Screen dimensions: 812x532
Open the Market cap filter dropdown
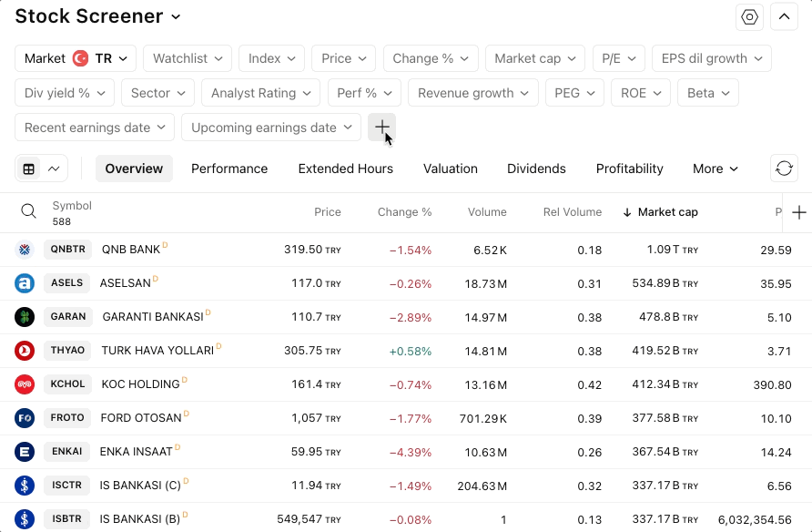click(x=535, y=58)
